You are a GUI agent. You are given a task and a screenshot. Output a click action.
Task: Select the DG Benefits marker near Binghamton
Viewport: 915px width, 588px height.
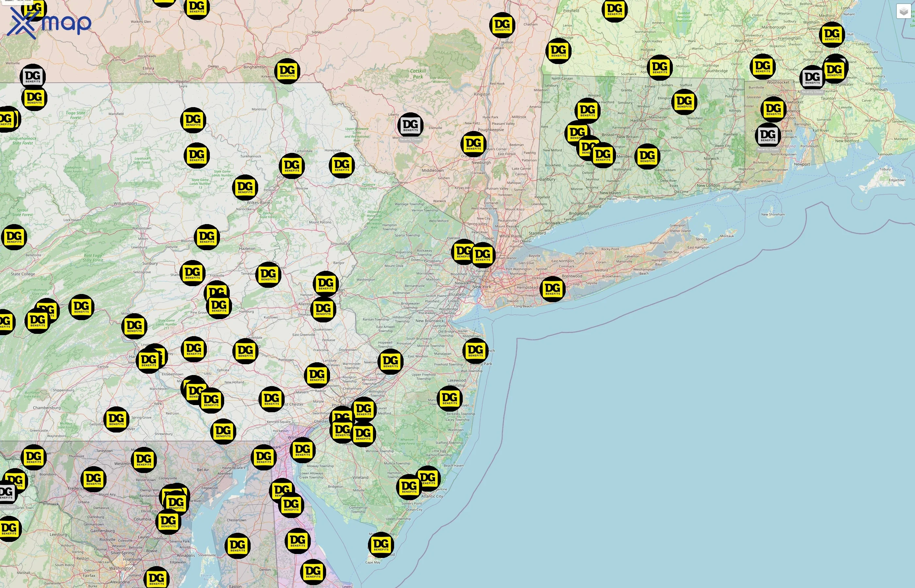click(287, 72)
